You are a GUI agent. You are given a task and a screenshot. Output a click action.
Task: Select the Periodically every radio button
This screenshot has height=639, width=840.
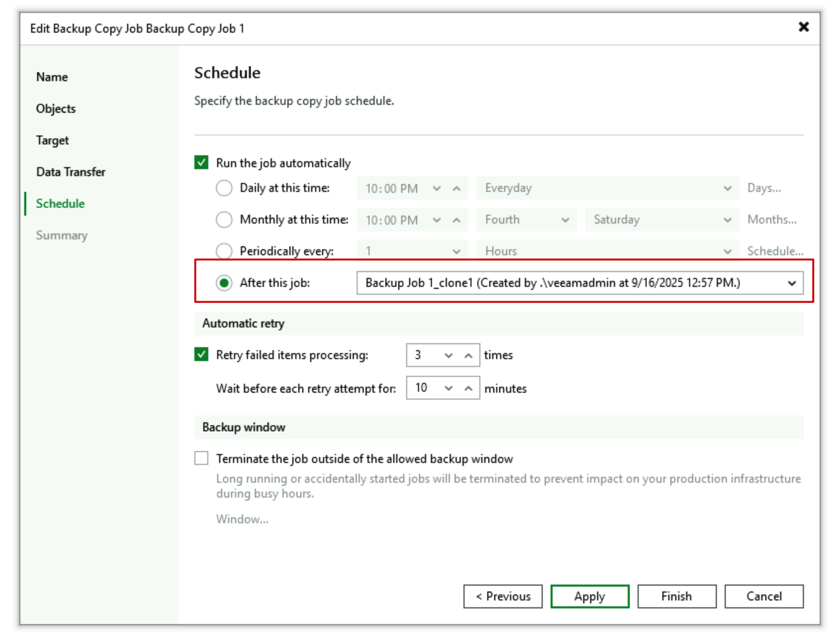pyautogui.click(x=224, y=251)
